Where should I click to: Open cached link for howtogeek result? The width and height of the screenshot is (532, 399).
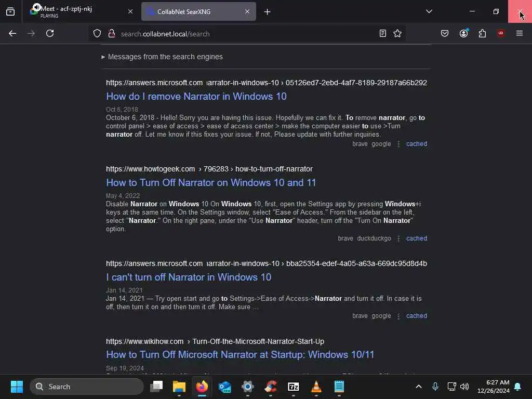[x=417, y=238]
